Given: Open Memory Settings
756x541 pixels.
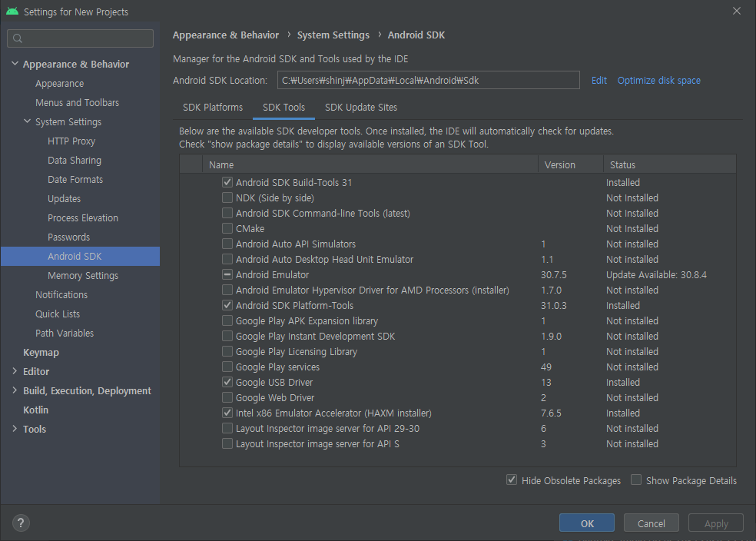Looking at the screenshot, I should point(83,275).
